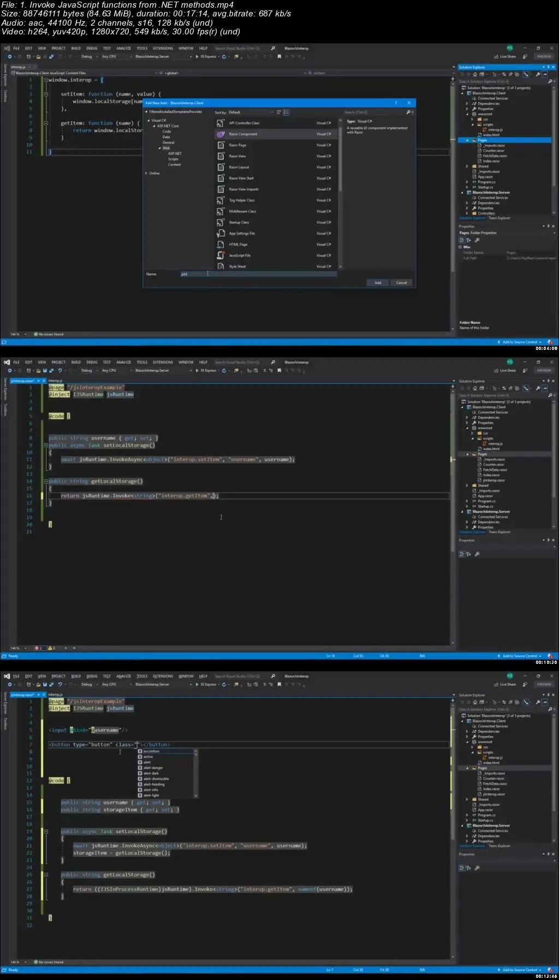Select the Razor View template in the dialog

click(276, 156)
